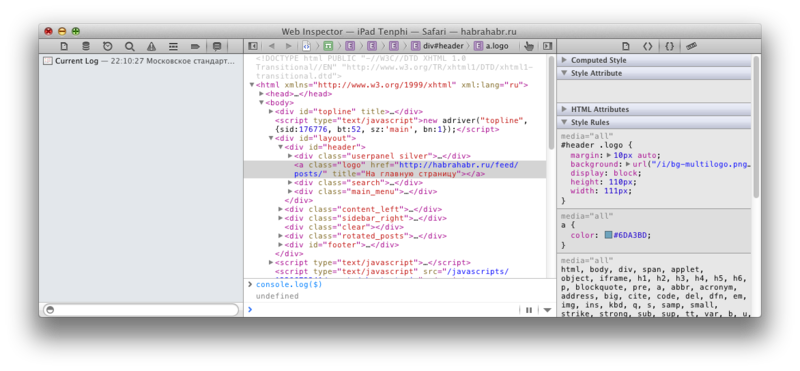Collapse the body element node
Screen dimensions: 800x371
click(261, 103)
